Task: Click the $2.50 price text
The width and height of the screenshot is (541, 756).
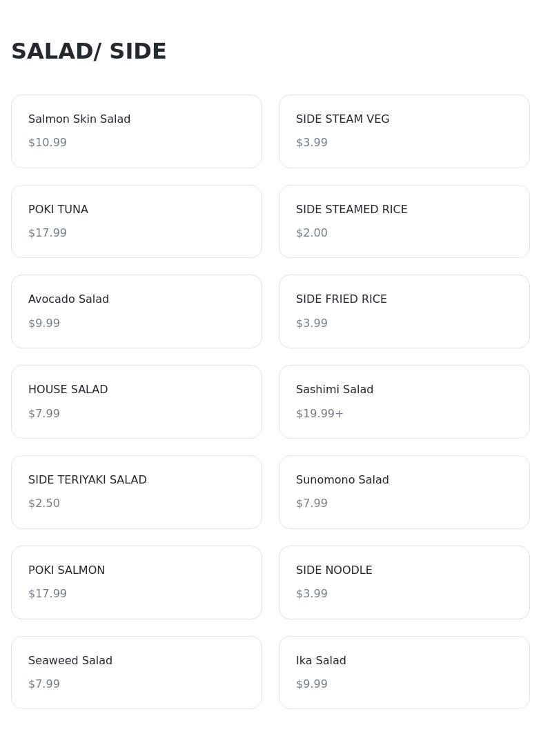Action: [x=44, y=504]
